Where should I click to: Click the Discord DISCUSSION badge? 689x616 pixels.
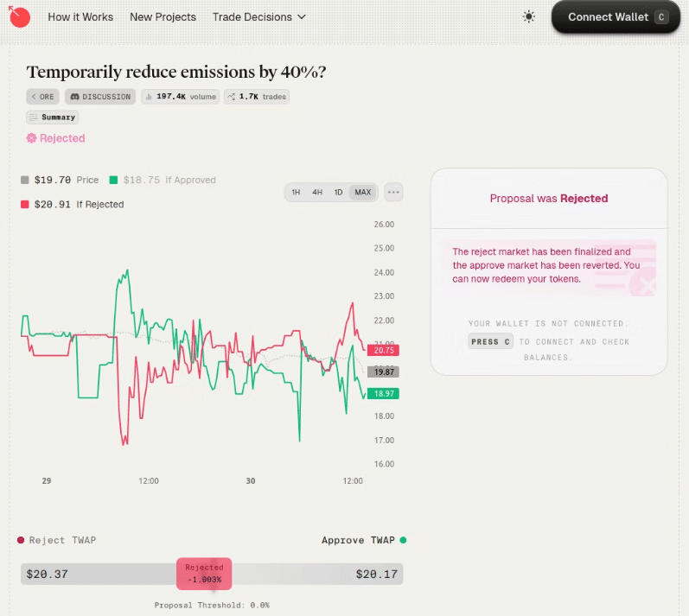pos(100,97)
